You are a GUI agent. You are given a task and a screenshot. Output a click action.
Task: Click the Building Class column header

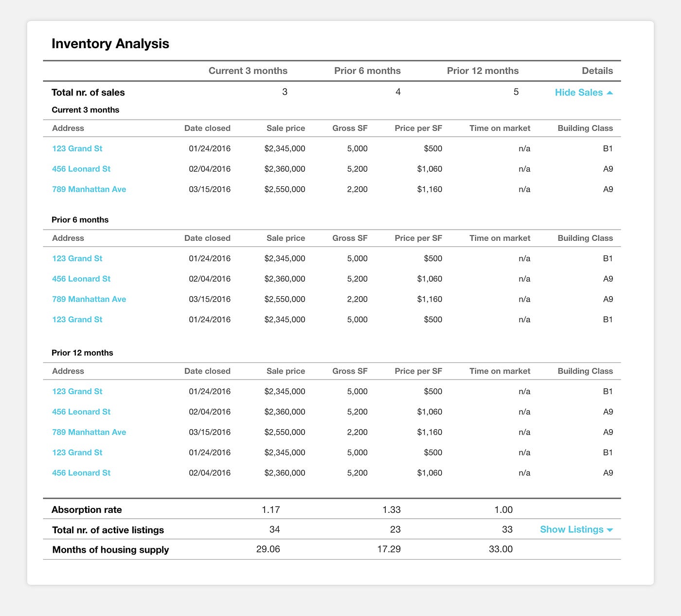[x=585, y=128]
